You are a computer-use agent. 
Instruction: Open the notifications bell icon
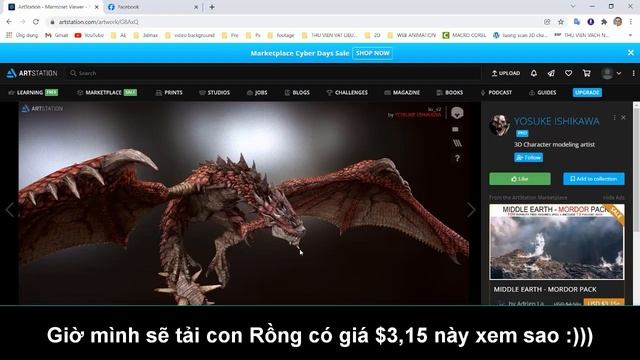click(533, 73)
